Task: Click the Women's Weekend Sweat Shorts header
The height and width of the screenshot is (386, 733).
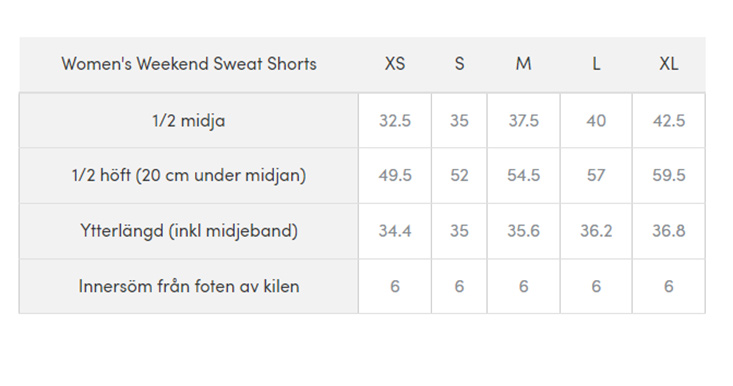Action: tap(189, 64)
